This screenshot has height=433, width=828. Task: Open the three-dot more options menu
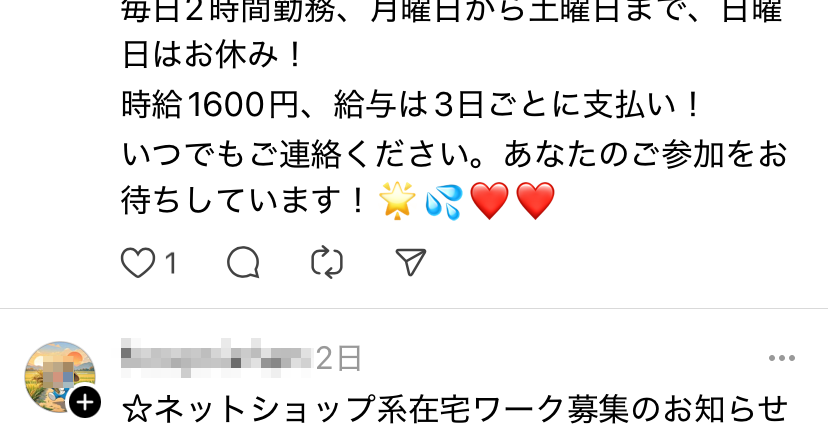click(x=782, y=358)
